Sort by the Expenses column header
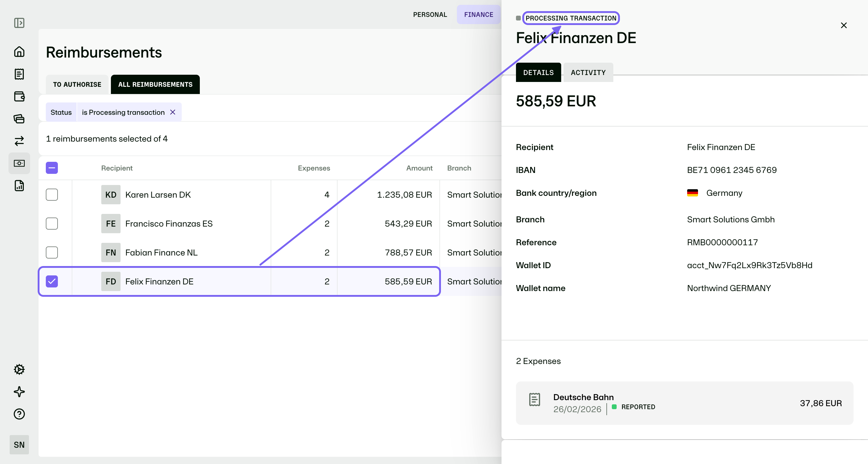The width and height of the screenshot is (868, 464). coord(314,168)
